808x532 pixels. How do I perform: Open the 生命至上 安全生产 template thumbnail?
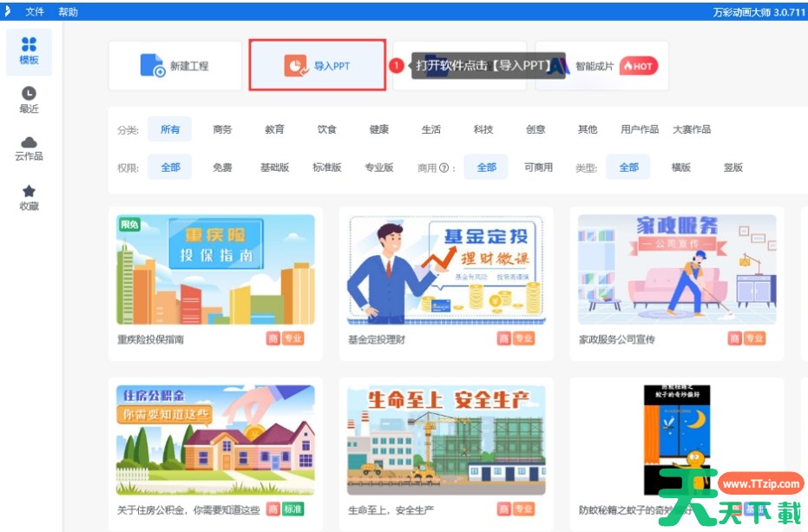pos(446,440)
